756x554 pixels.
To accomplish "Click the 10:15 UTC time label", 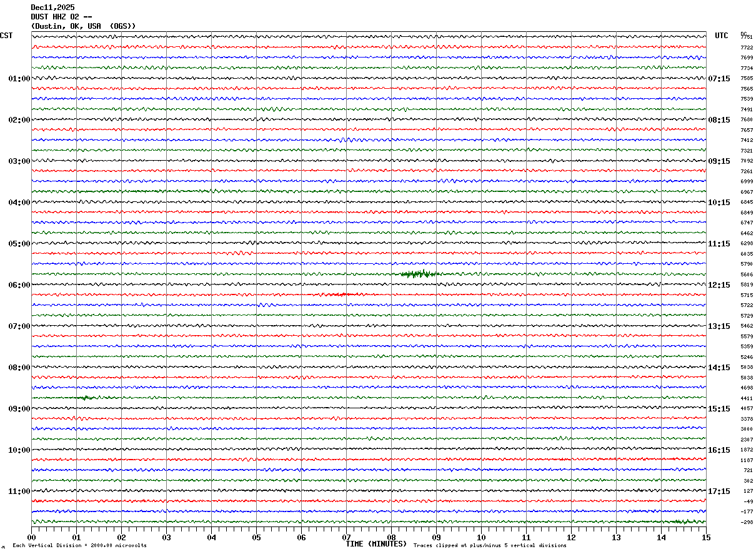I will (719, 203).
